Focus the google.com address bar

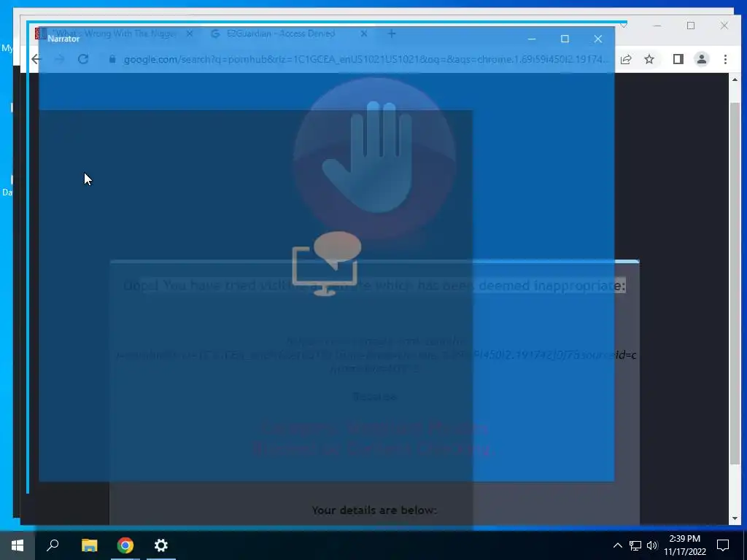click(366, 59)
